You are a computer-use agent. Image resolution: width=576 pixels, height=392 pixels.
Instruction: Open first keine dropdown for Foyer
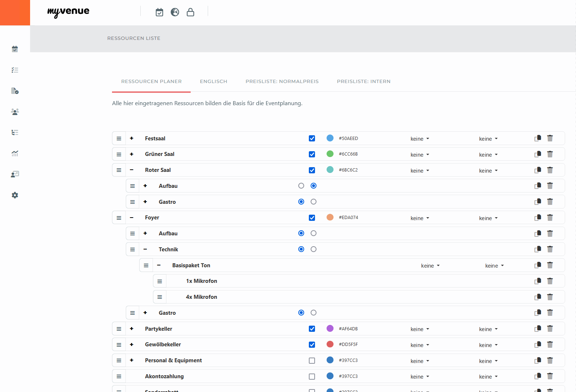pos(420,218)
